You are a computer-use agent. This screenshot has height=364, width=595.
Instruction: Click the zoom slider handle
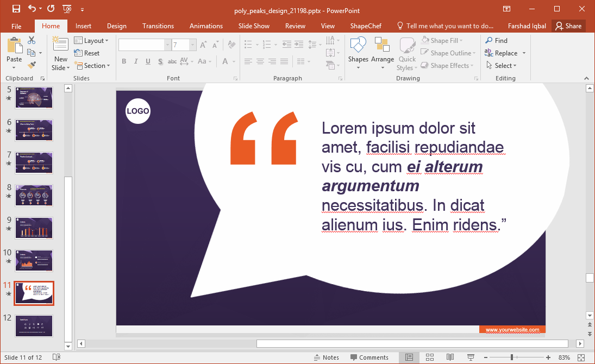[x=512, y=357]
